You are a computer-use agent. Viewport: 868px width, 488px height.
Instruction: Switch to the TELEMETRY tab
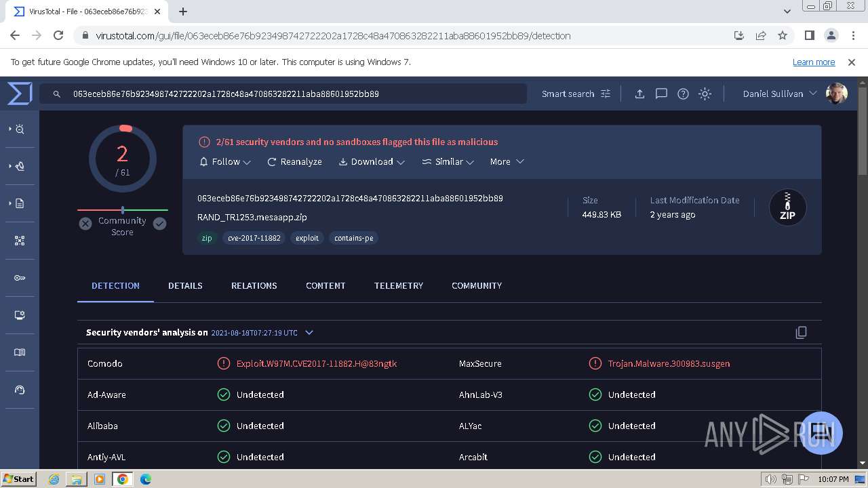(x=399, y=285)
